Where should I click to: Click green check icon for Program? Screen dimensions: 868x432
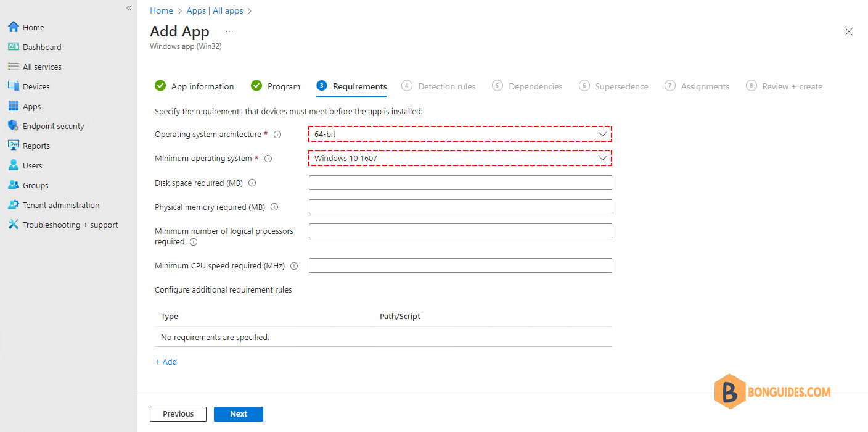point(256,86)
